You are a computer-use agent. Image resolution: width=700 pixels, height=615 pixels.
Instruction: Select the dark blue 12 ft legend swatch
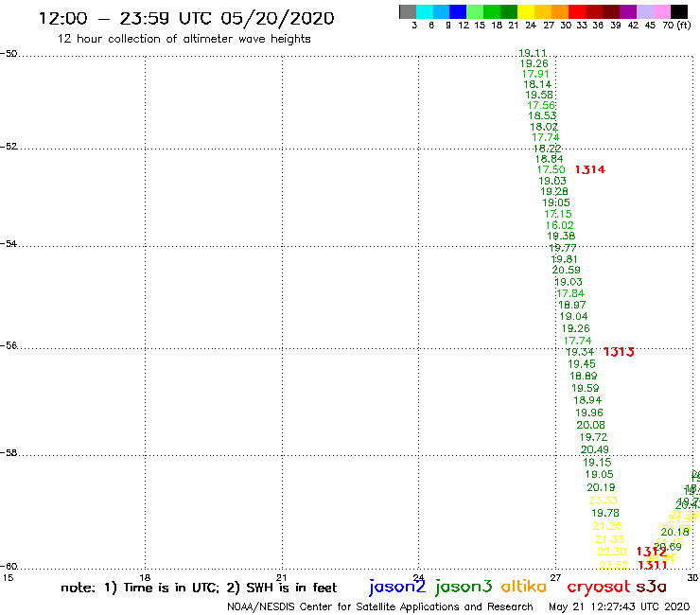coord(458,11)
